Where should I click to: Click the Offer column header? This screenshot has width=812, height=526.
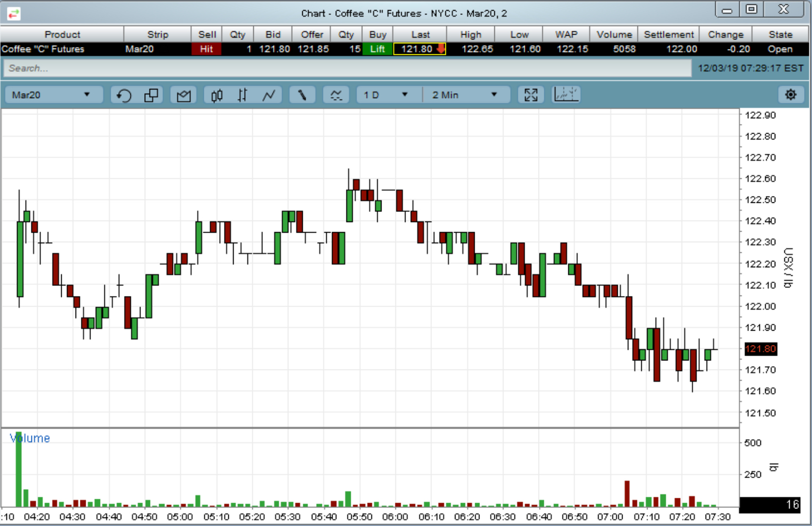pyautogui.click(x=312, y=35)
